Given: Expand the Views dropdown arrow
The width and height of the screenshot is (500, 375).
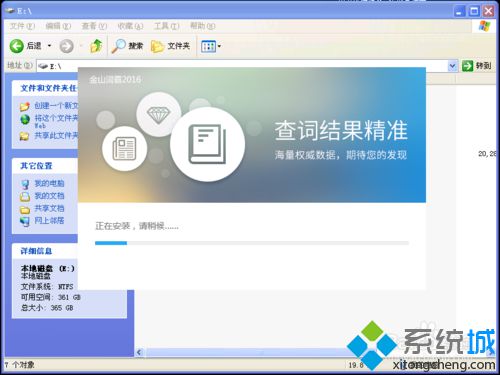Looking at the screenshot, I should (219, 46).
